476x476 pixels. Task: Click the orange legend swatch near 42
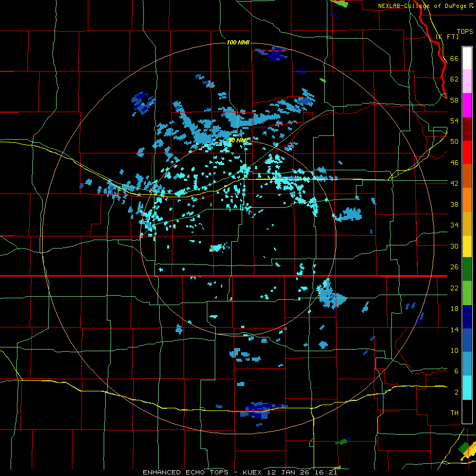point(467,199)
